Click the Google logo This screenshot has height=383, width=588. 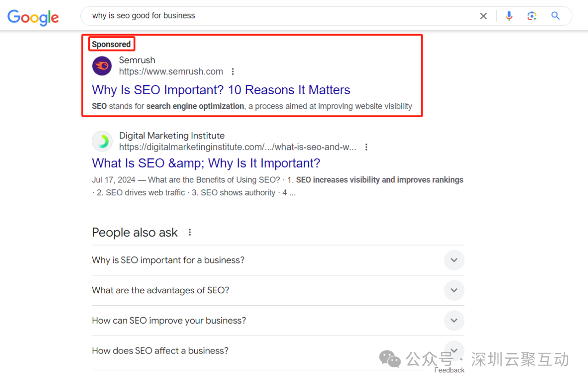coord(33,17)
